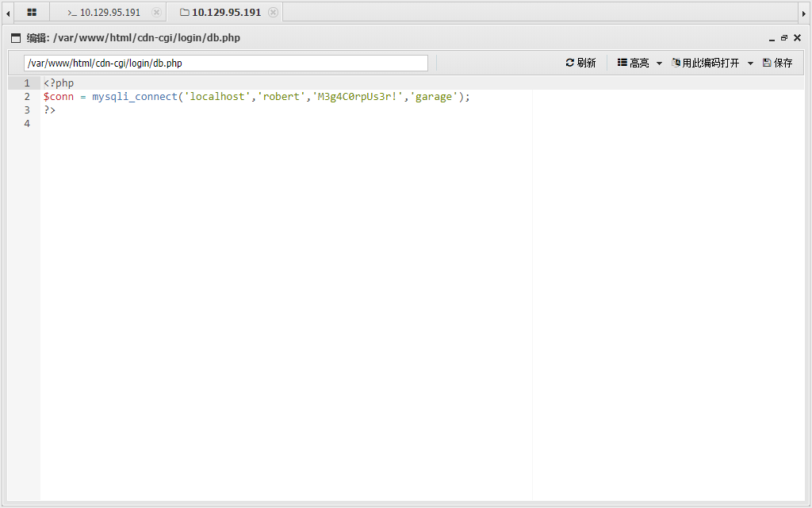
Task: Click the 高亮 highlight button
Action: 633,63
